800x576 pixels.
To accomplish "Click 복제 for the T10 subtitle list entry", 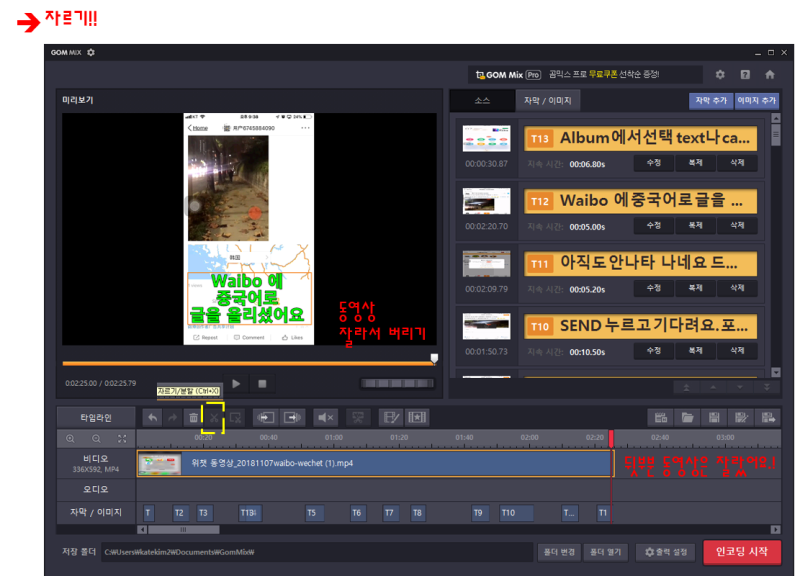I will point(695,351).
